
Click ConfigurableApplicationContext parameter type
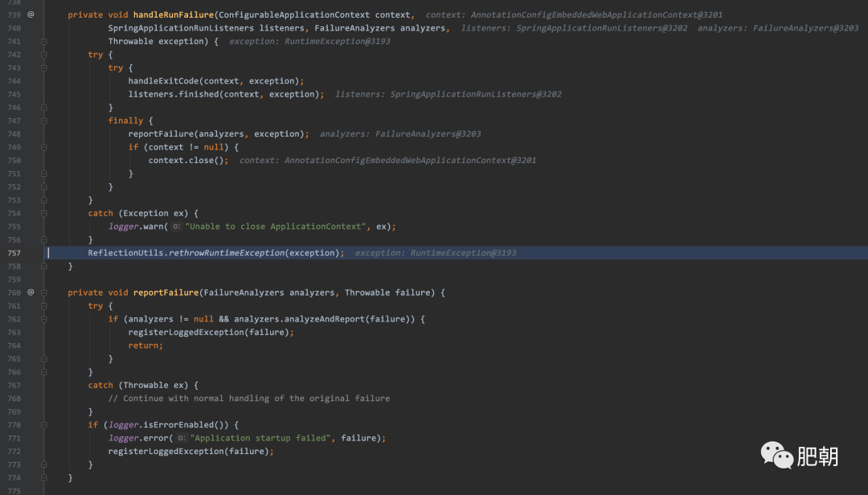pyautogui.click(x=294, y=15)
